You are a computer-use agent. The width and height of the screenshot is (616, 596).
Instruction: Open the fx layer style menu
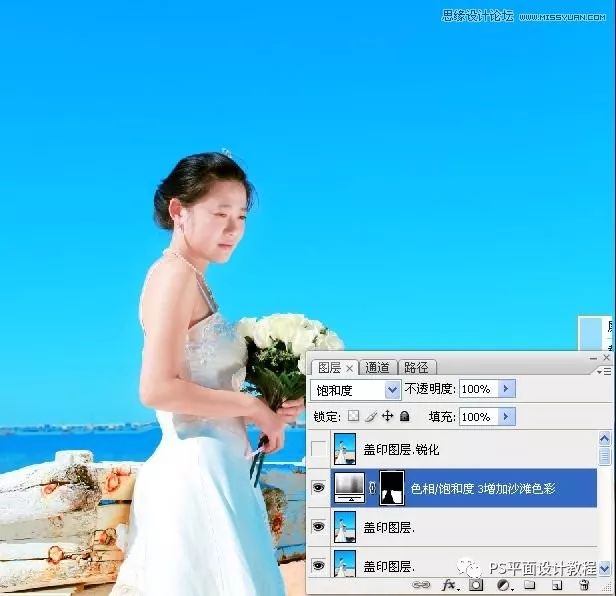[x=449, y=585]
